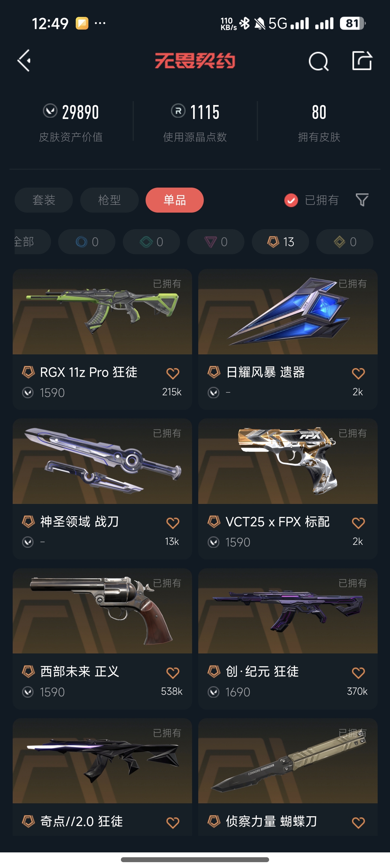Viewport: 390px width, 868px height.
Task: Open the 侦察力量 蝴蝶刀 knife thumbnail
Action: pyautogui.click(x=288, y=761)
